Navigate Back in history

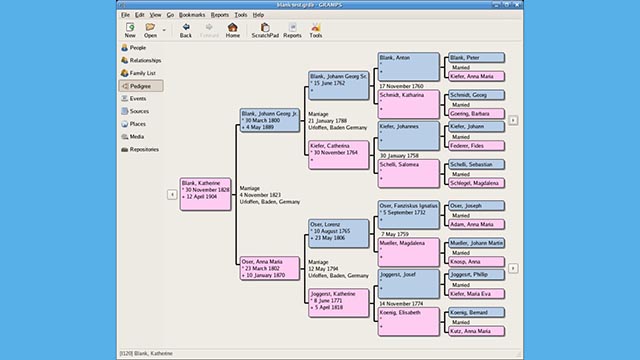[186, 31]
